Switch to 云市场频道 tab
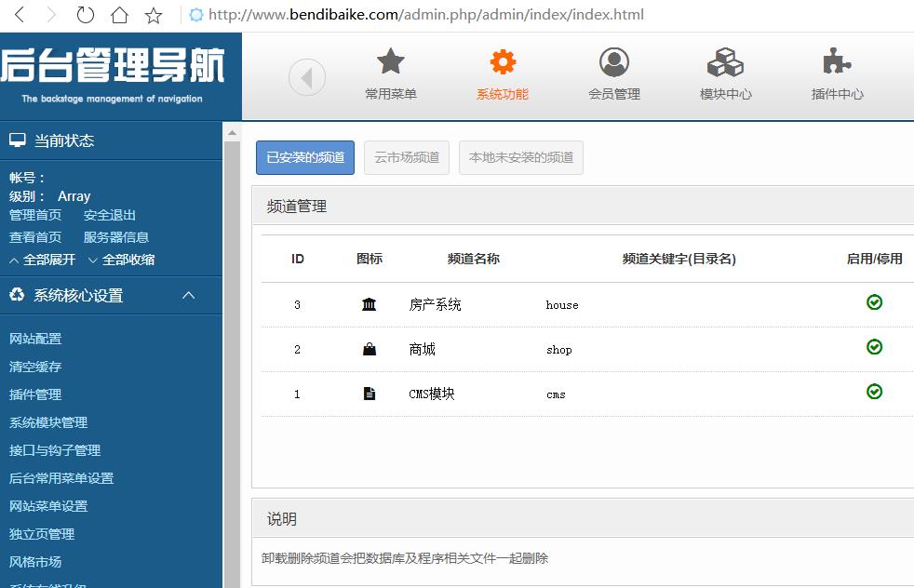The image size is (914, 588). tap(407, 157)
